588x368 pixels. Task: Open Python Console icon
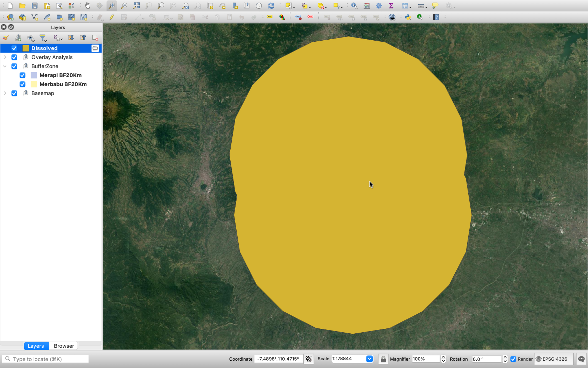tap(408, 17)
